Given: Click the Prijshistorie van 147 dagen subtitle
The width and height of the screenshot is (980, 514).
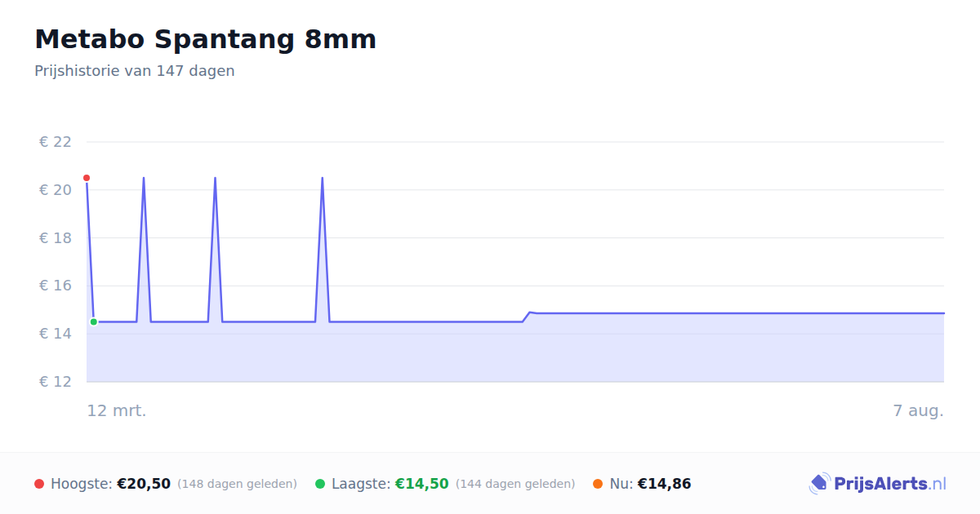Looking at the screenshot, I should click(135, 71).
